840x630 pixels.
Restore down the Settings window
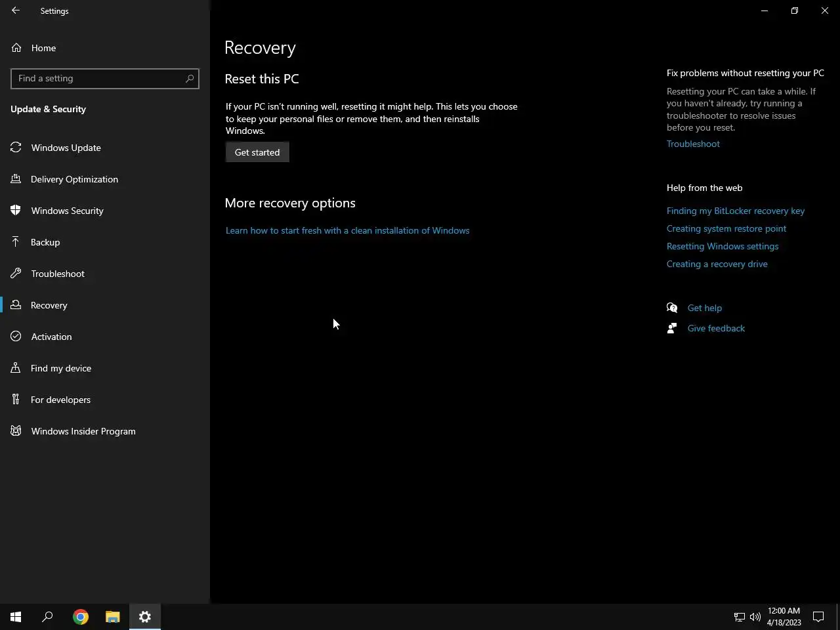(x=795, y=10)
